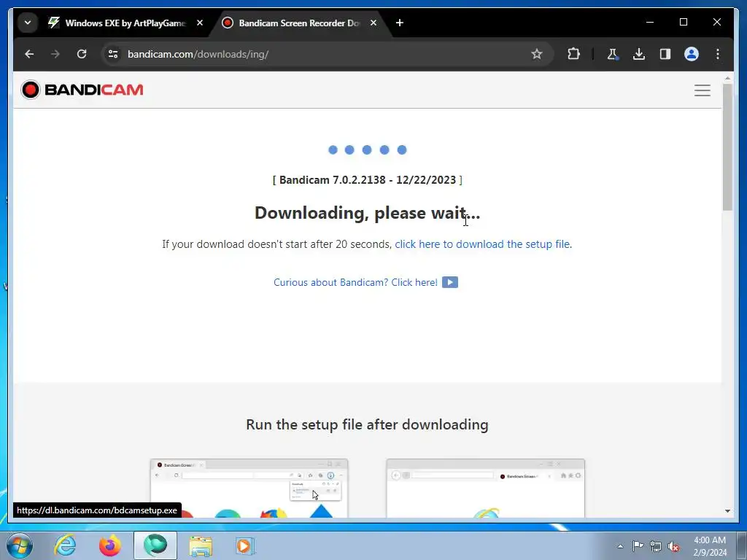Switch to Windows EXE by ArtPlayGame tab
The width and height of the screenshot is (747, 560).
click(117, 23)
